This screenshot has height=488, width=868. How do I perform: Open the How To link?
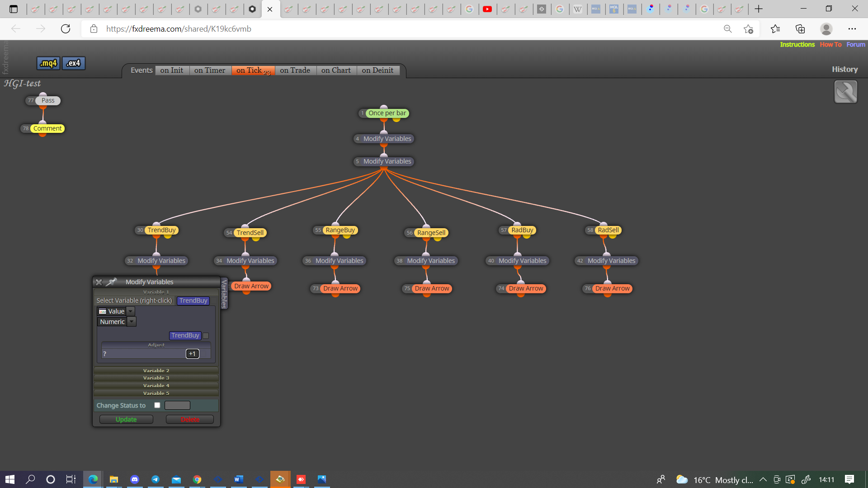831,44
